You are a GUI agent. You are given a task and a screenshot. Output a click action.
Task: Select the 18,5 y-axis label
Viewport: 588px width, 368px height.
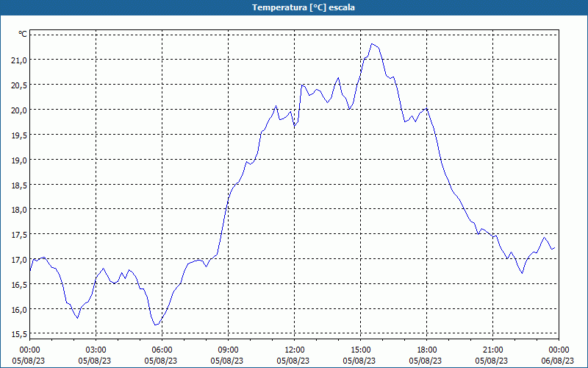tap(19, 185)
